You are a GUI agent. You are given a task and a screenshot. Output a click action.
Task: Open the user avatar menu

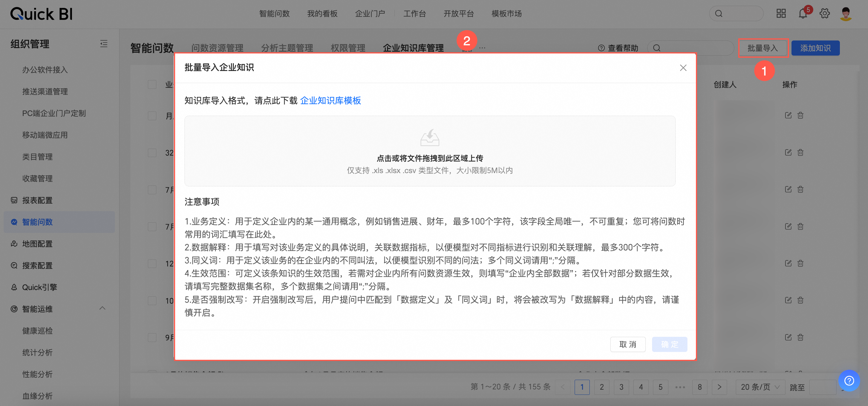click(x=846, y=14)
